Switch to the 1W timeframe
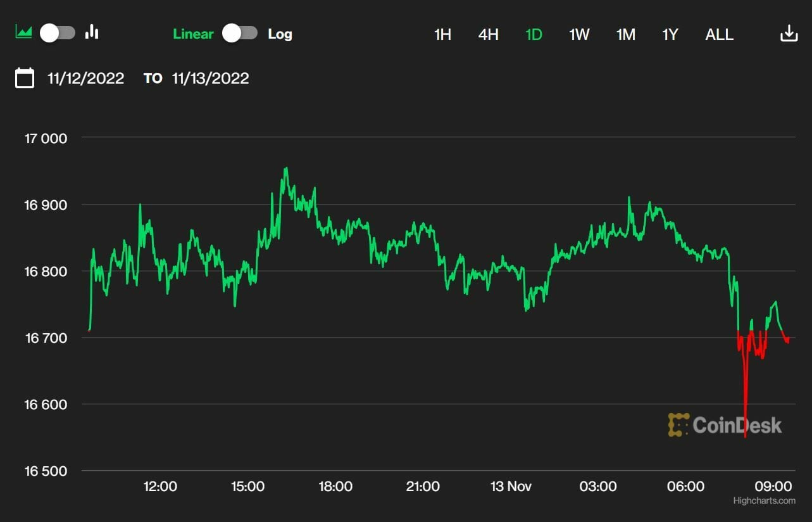Viewport: 812px width, 522px height. tap(579, 34)
